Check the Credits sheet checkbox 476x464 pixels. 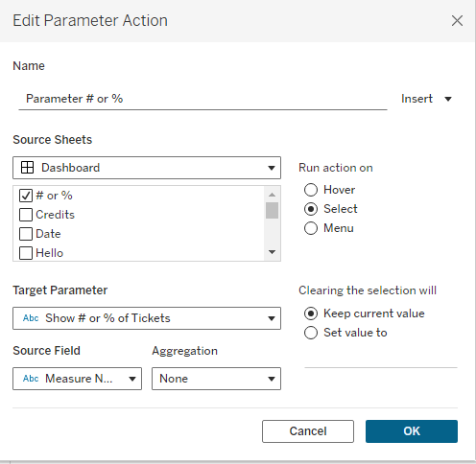pyautogui.click(x=26, y=215)
